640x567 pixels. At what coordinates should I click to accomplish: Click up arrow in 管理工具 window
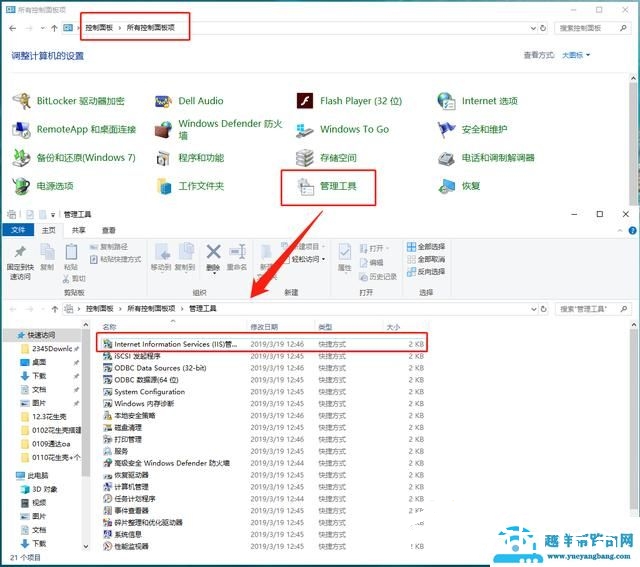[55, 309]
